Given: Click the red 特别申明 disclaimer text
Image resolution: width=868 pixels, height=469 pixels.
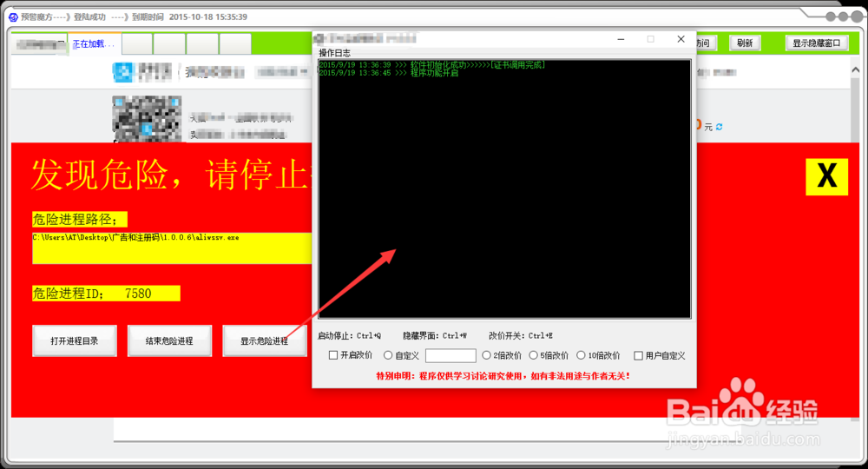Looking at the screenshot, I should click(x=503, y=376).
